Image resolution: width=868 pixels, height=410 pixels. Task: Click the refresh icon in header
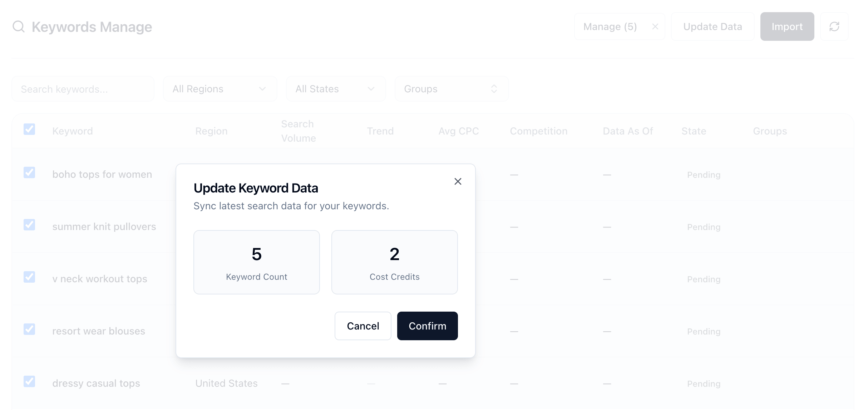click(834, 26)
